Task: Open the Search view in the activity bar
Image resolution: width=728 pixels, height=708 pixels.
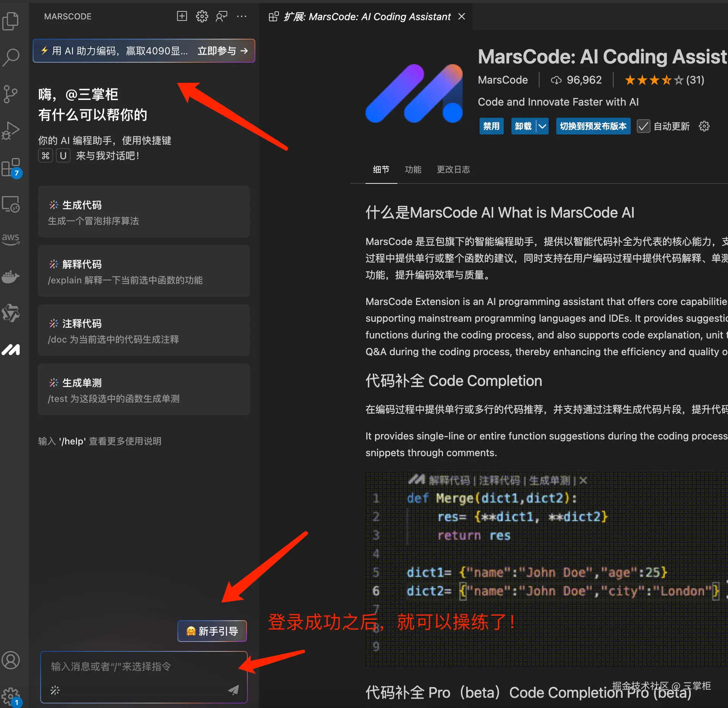Action: click(x=11, y=57)
